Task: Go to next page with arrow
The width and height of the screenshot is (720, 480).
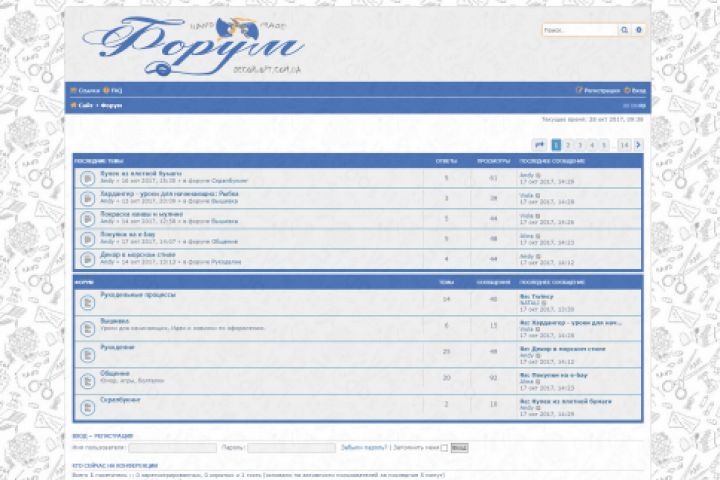Action: 638,145
